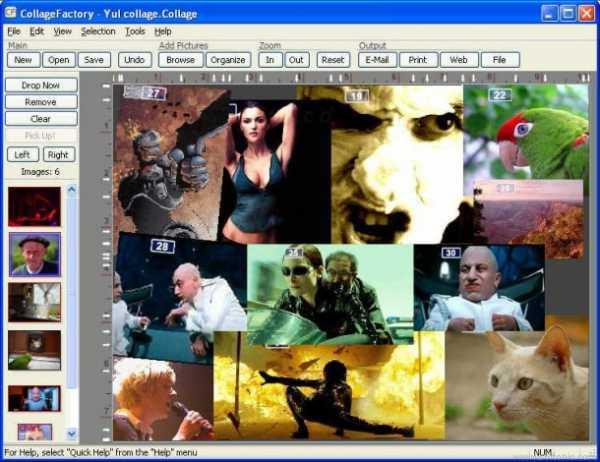Screen dimensions: 600x462
Task: Click the Drop Now button
Action: point(41,85)
